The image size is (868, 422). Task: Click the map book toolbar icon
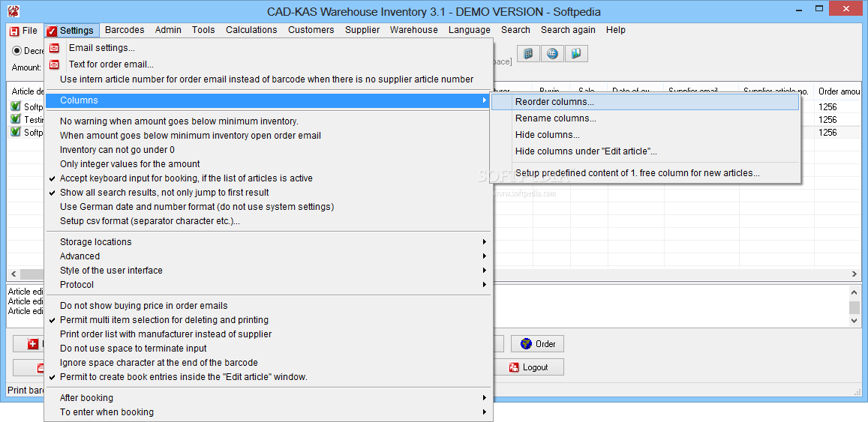[x=577, y=54]
